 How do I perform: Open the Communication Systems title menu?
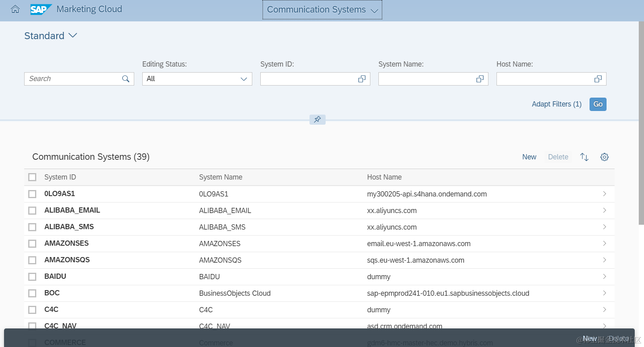(322, 10)
